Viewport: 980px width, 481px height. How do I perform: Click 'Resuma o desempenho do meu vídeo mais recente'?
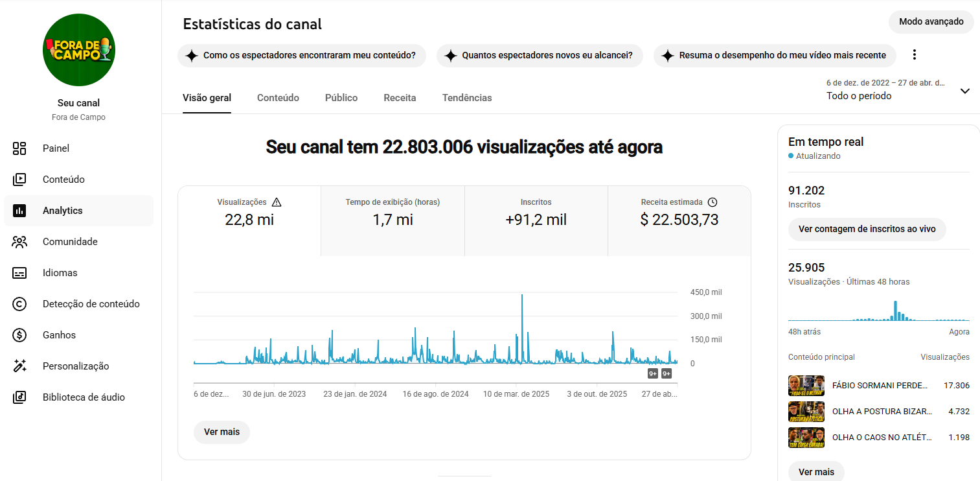[x=775, y=56]
